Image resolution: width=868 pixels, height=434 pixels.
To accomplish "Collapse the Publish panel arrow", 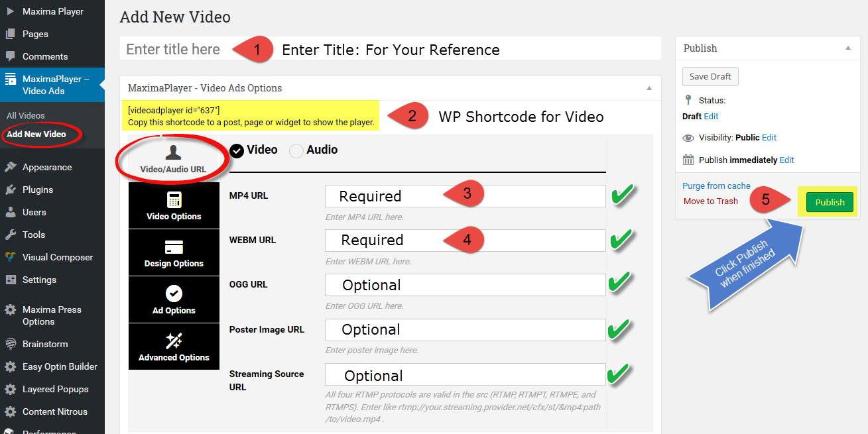I will 847,48.
